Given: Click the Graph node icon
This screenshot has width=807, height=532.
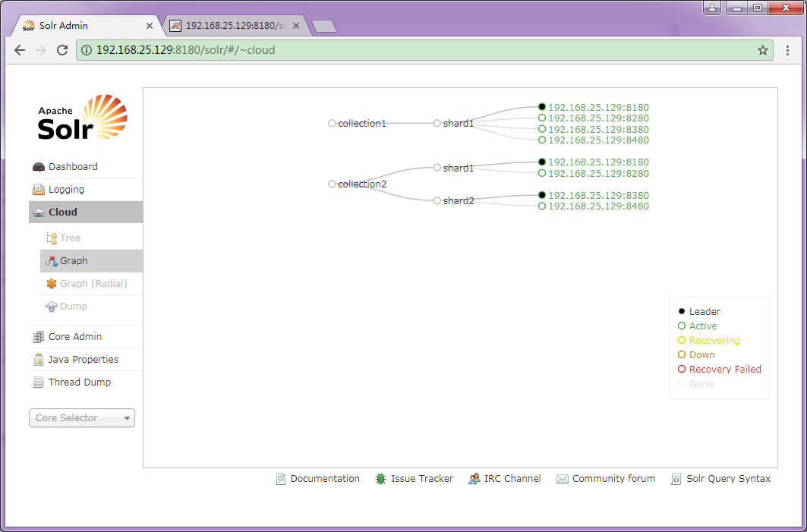Looking at the screenshot, I should click(52, 261).
